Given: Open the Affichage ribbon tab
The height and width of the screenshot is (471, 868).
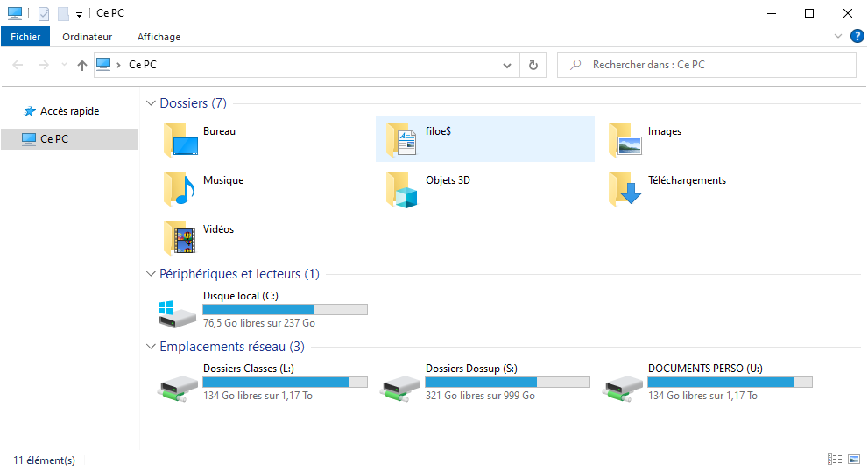Looking at the screenshot, I should click(x=159, y=37).
